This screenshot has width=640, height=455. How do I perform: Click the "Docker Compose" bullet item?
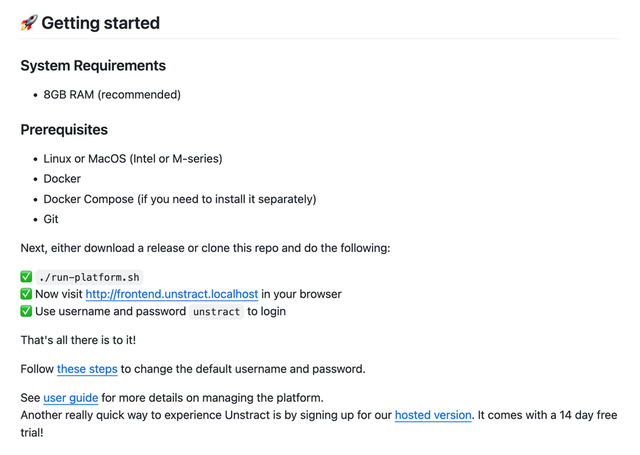coord(180,199)
